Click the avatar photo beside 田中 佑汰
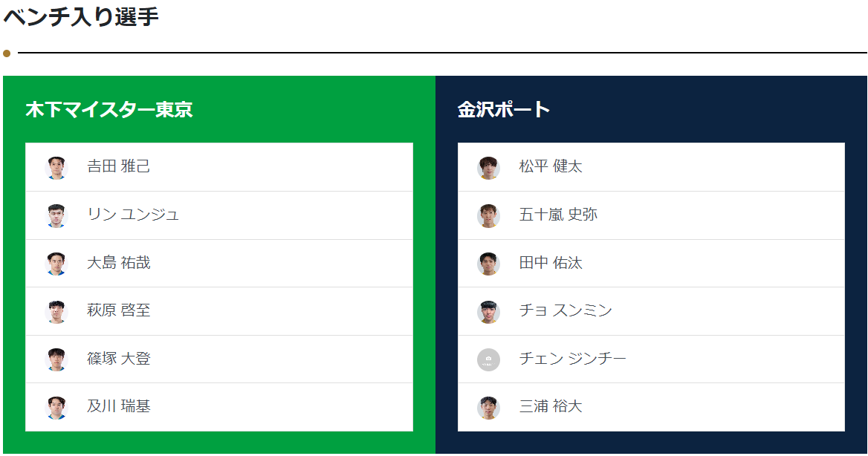 488,264
